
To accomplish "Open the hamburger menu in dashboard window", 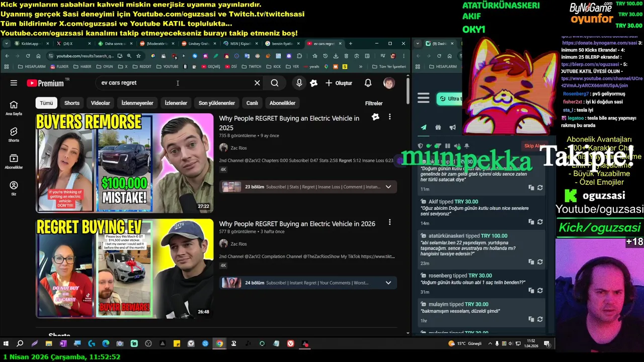I will [x=424, y=99].
